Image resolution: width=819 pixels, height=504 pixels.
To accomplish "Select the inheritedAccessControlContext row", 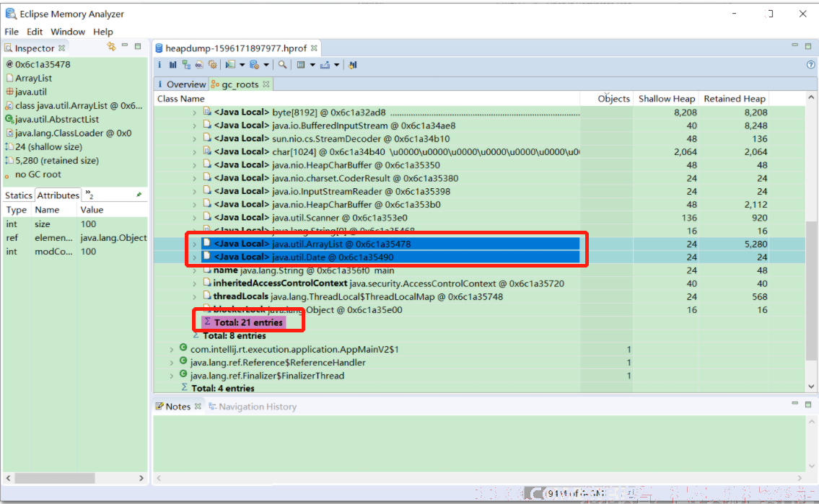I will click(x=479, y=283).
